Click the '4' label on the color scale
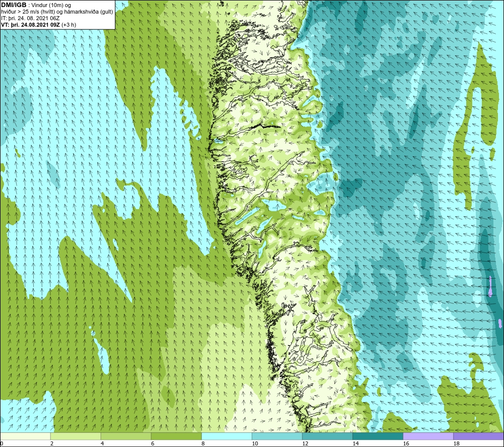Viewport: 504px width, 447px height. (102, 444)
